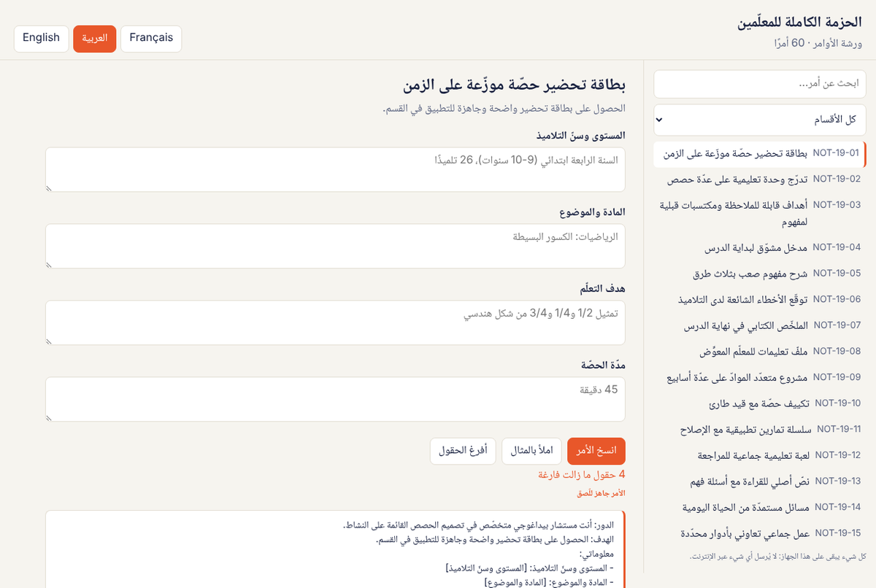Click the status text الأمر جاهز للصق
Screen dimensions: 876x588
coord(602,494)
